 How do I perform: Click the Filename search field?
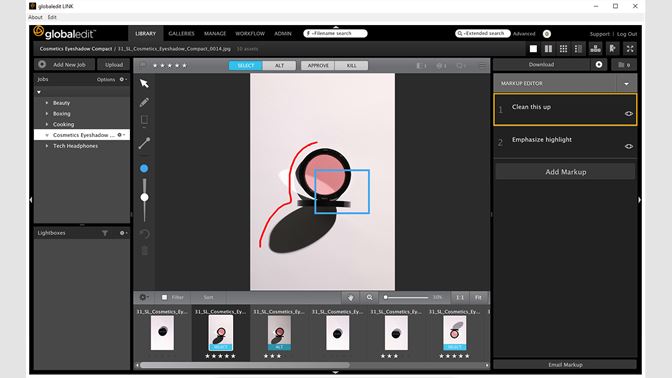(x=335, y=33)
